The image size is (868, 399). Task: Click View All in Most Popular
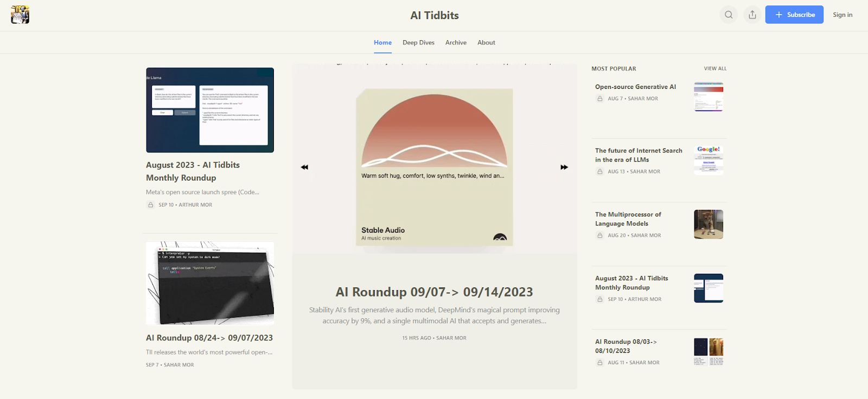click(715, 68)
